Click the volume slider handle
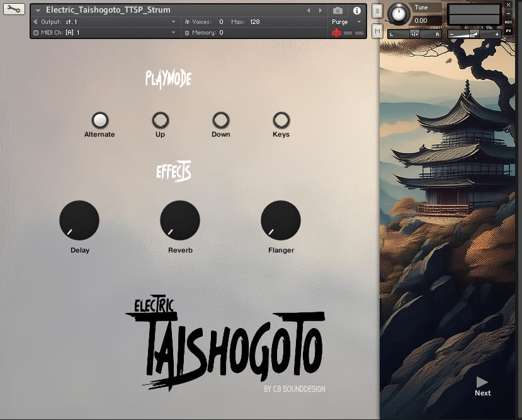Viewport: 522px width, 420px height. [474, 34]
